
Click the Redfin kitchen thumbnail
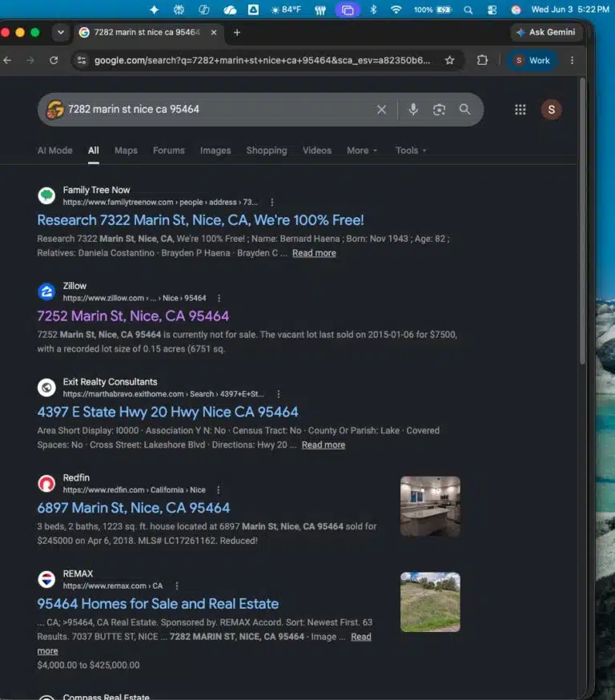(430, 506)
